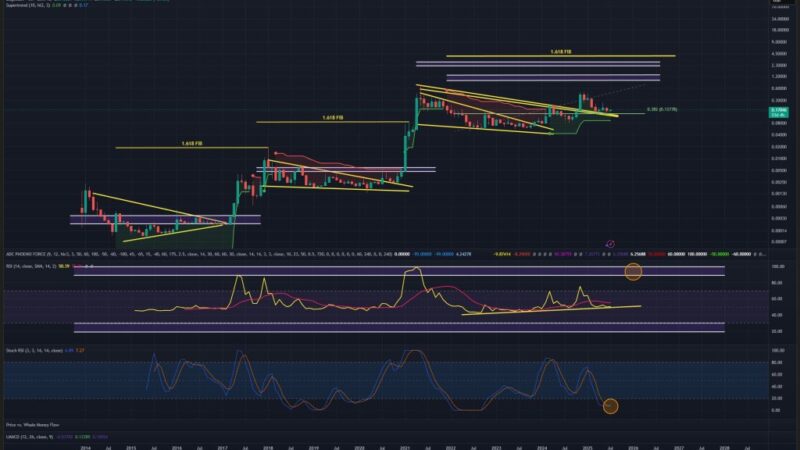Click the 100.00 level on the RSI scale
Screen dimensions: 800x450
point(778,266)
